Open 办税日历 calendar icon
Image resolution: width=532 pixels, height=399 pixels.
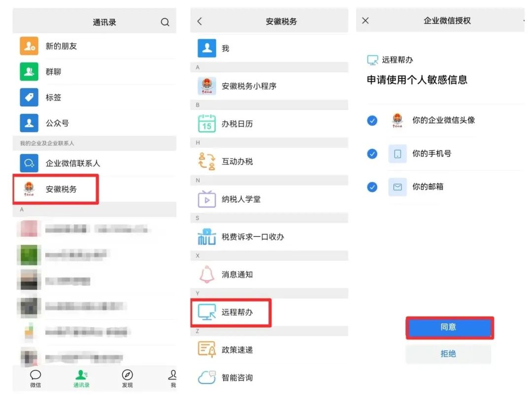point(206,124)
